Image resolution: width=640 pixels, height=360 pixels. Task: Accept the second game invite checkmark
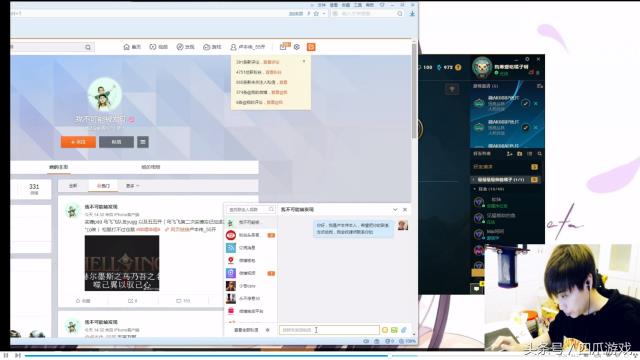pos(525,128)
